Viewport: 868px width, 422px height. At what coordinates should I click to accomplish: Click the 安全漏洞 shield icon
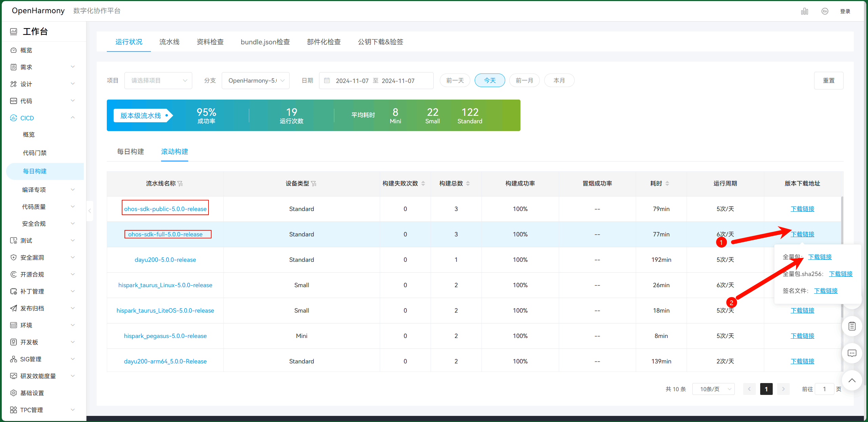click(x=14, y=257)
